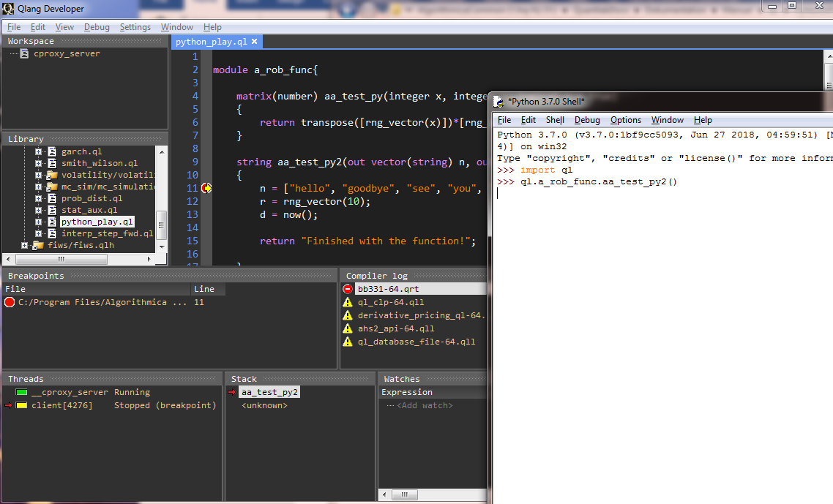Open the View menu in Qlang Developer

tap(64, 27)
